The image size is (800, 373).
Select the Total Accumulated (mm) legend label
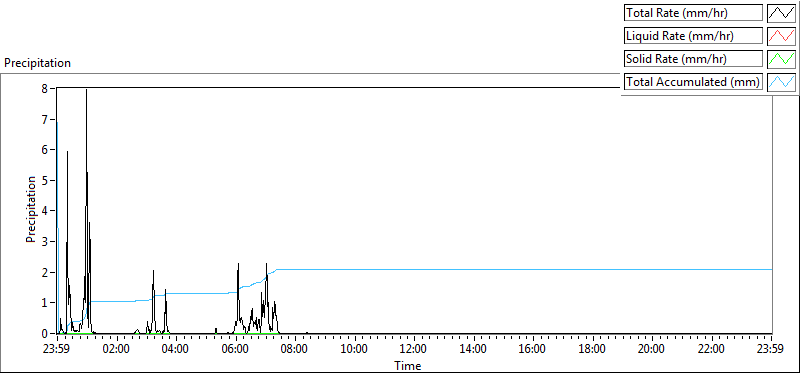pyautogui.click(x=693, y=82)
